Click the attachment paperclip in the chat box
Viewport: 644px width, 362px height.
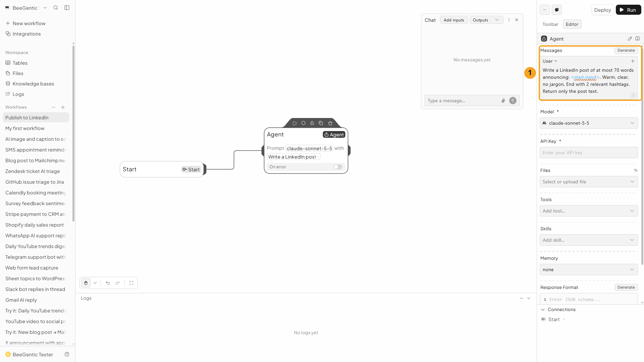click(x=503, y=101)
